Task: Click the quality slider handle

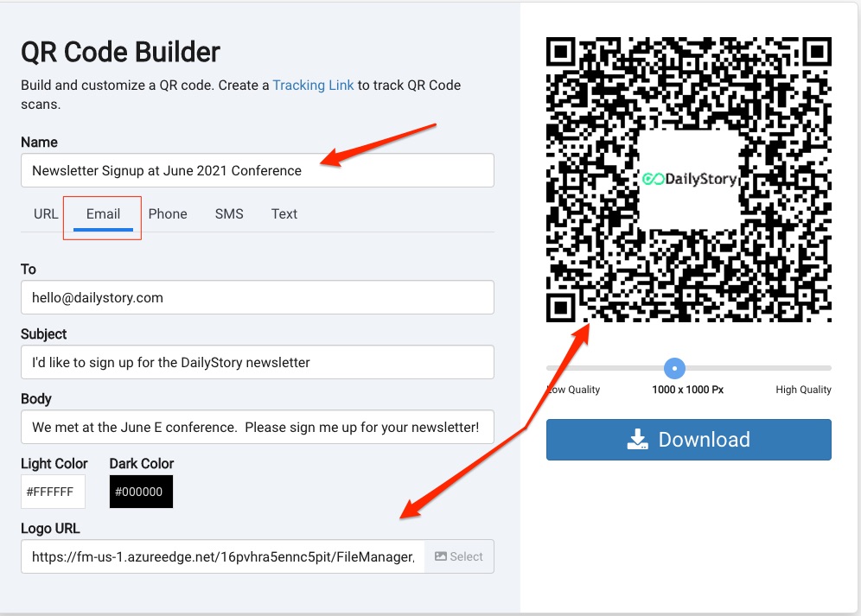Action: (674, 368)
